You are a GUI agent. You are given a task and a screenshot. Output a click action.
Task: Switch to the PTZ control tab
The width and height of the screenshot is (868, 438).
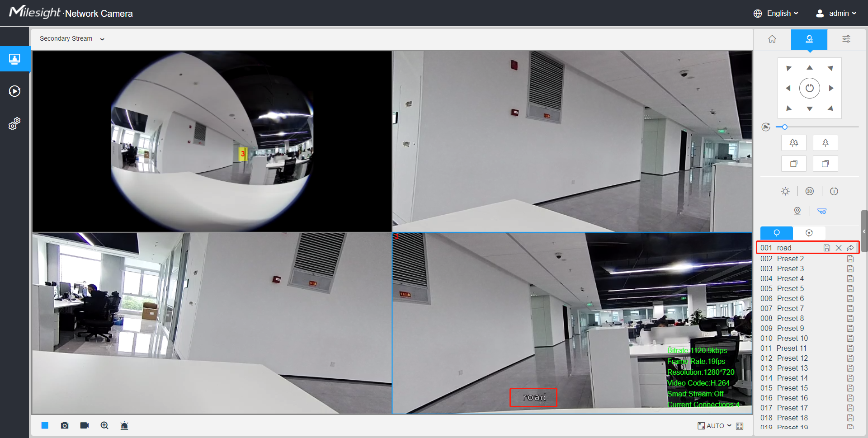coord(809,39)
